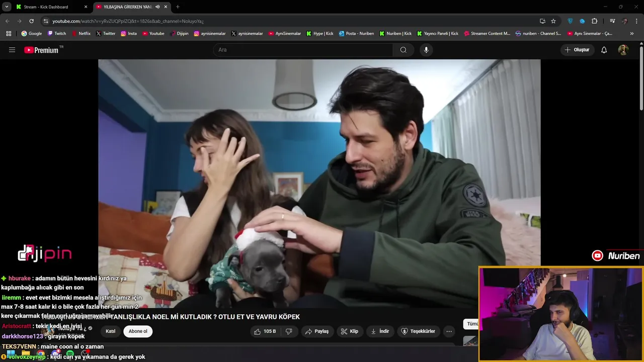Open the Google bookmark

pos(32,34)
